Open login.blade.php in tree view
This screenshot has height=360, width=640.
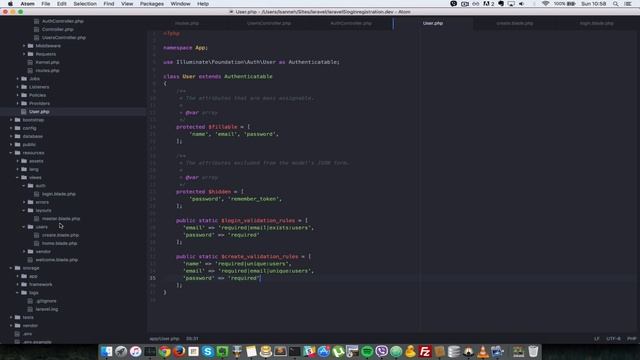click(59, 194)
